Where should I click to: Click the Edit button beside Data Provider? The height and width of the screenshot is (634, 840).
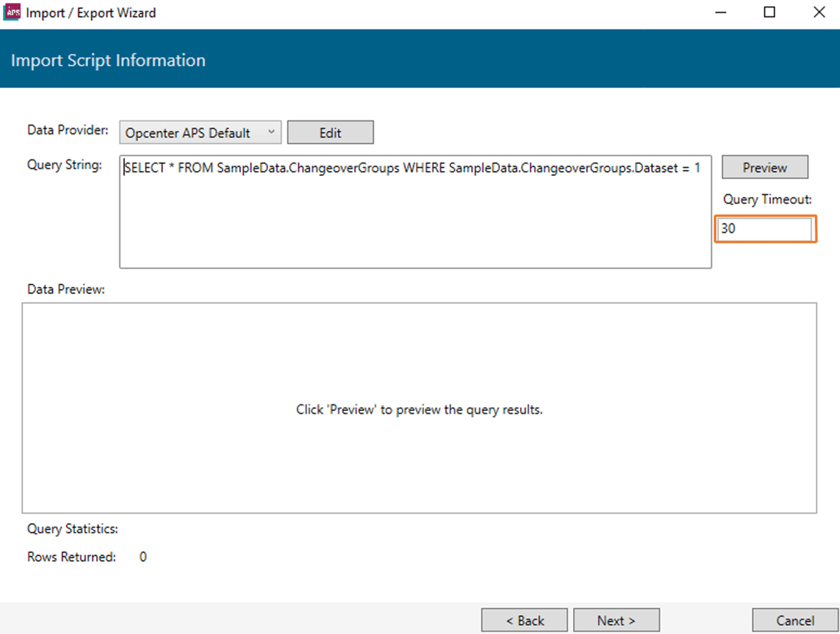click(x=330, y=133)
